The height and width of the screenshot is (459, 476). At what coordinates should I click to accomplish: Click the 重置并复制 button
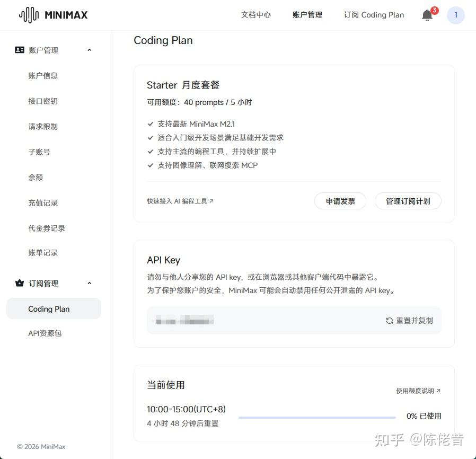409,321
